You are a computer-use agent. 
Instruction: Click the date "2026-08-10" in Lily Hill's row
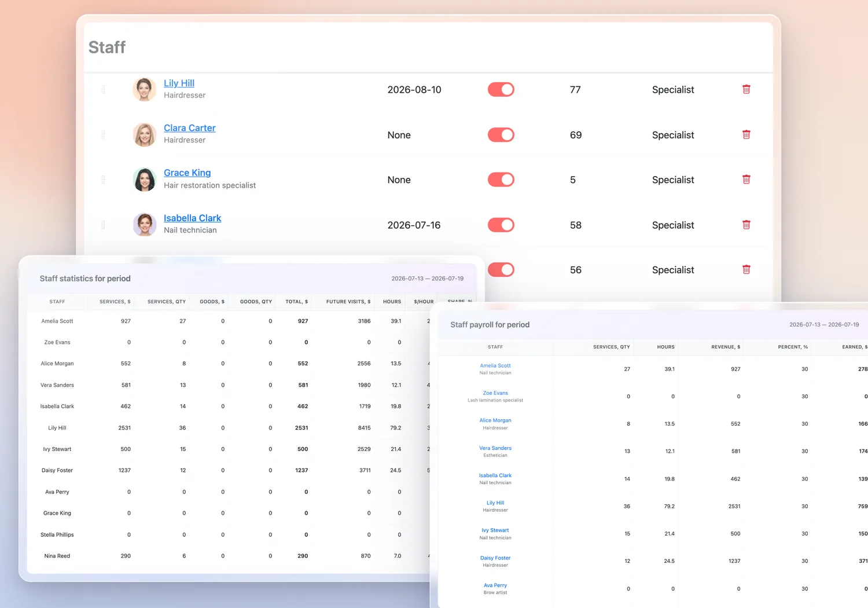coord(414,90)
